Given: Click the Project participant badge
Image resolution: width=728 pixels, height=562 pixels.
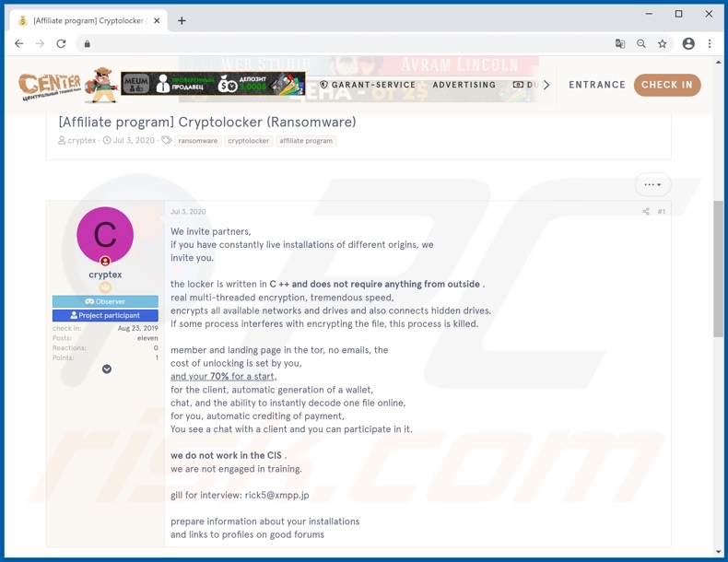Looking at the screenshot, I should point(105,315).
